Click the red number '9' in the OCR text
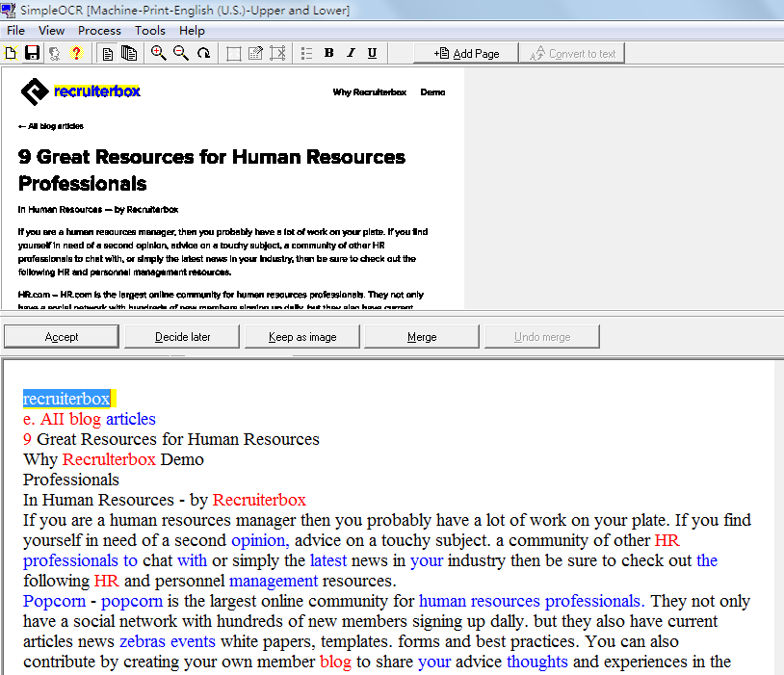This screenshot has height=675, width=784. pos(27,439)
